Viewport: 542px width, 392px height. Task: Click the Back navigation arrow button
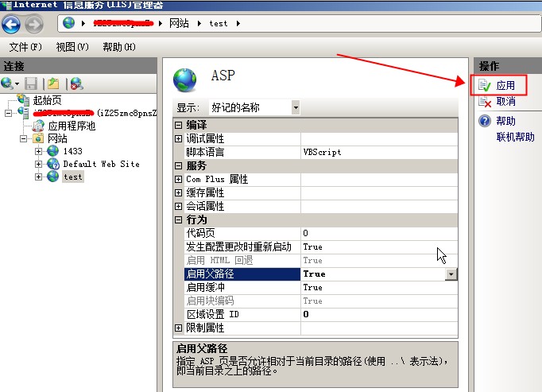pos(12,24)
